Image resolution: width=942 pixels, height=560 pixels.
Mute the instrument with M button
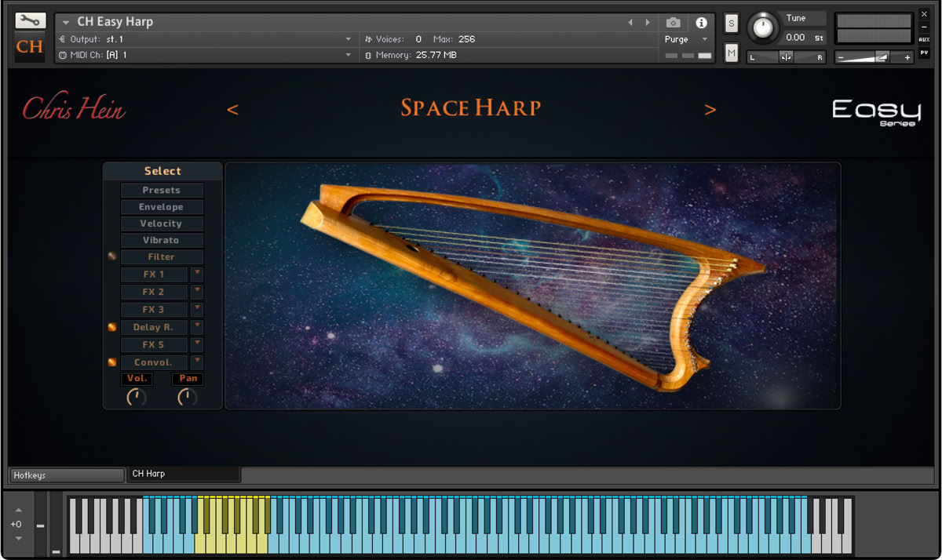pyautogui.click(x=732, y=53)
